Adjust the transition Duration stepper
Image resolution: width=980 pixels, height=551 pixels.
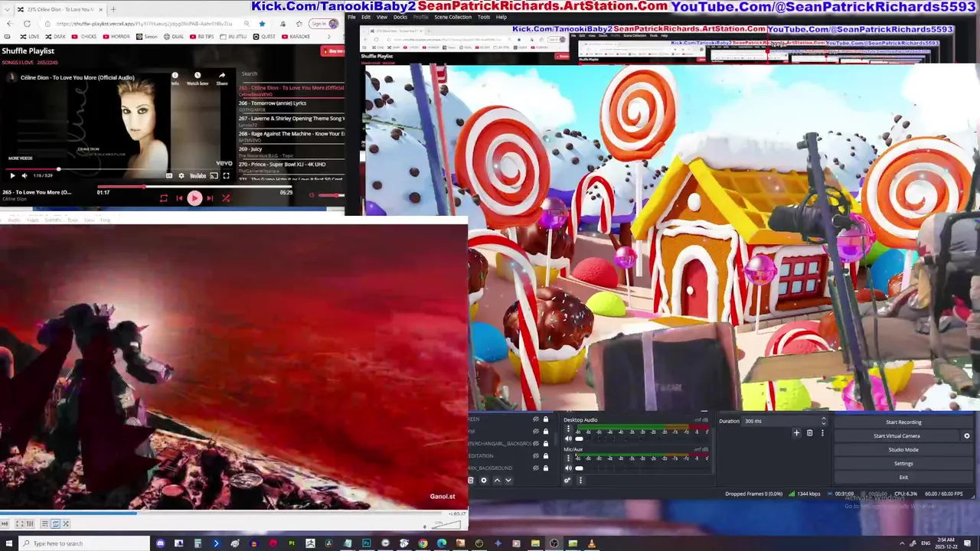coord(824,421)
